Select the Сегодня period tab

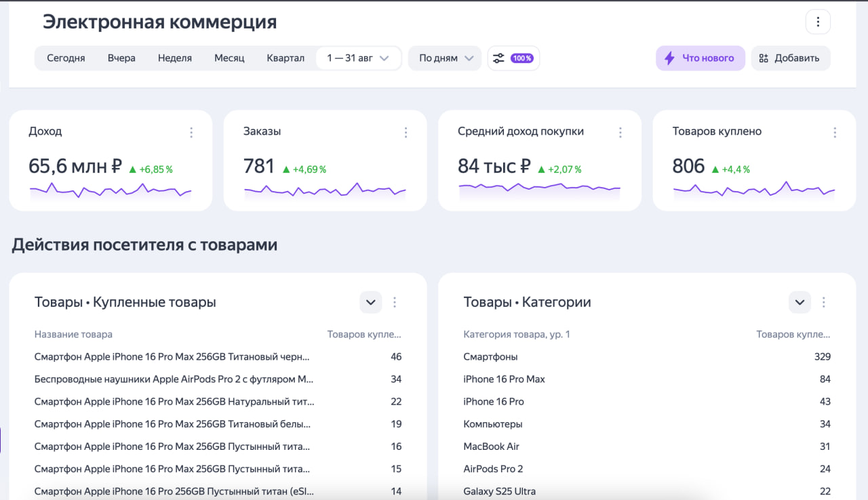tap(66, 58)
